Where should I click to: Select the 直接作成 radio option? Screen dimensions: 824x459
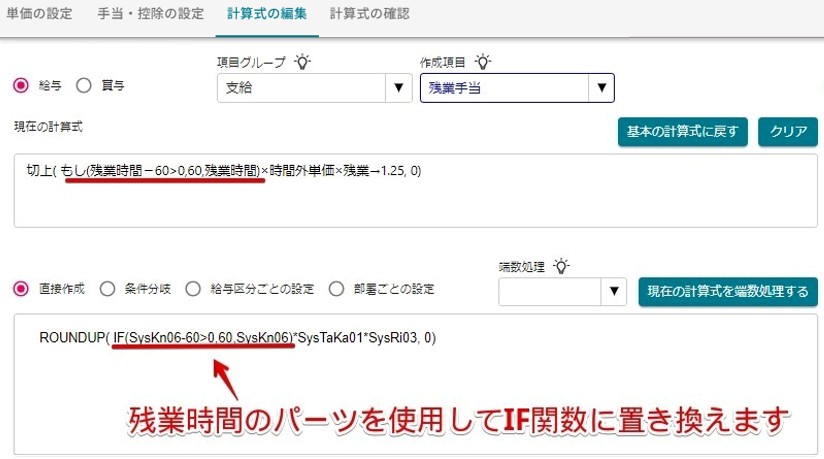point(21,289)
